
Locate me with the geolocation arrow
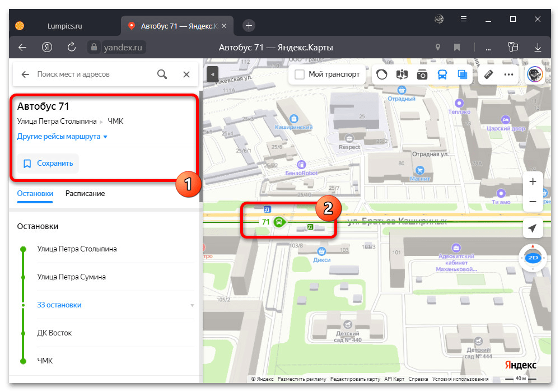tap(532, 228)
